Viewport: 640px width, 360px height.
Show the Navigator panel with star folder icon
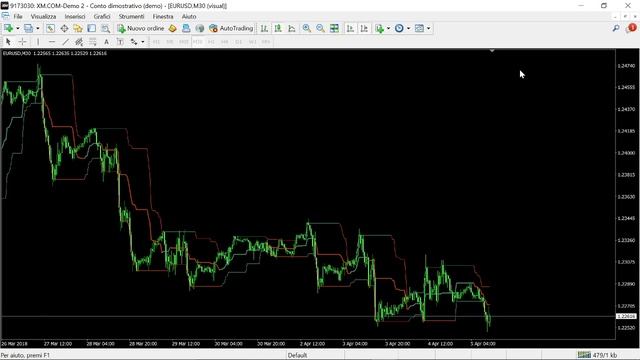78,28
